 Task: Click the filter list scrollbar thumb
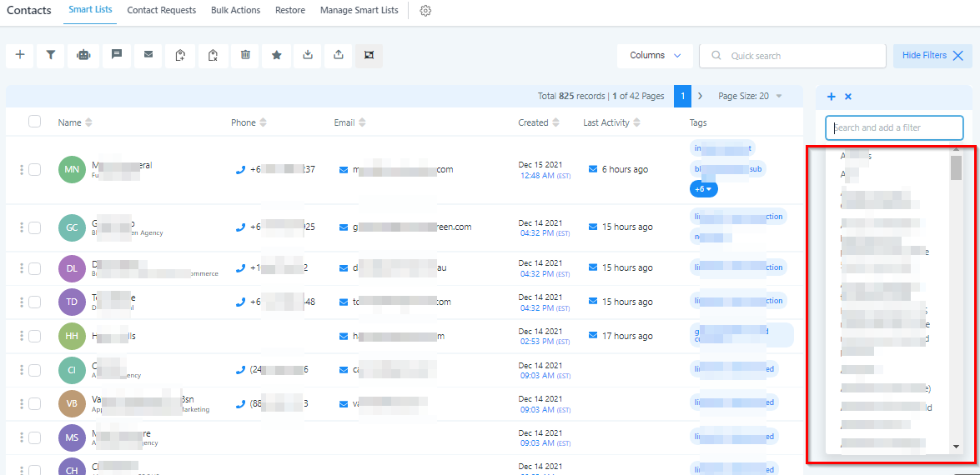point(956,168)
